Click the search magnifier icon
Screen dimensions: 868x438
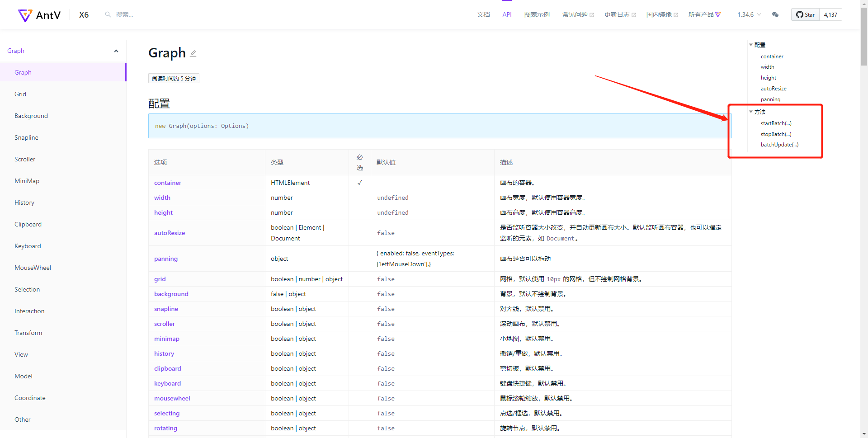click(x=108, y=14)
